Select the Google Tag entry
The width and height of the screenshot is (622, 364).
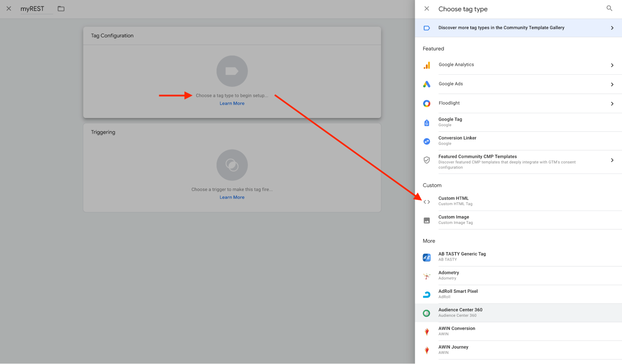pyautogui.click(x=450, y=122)
